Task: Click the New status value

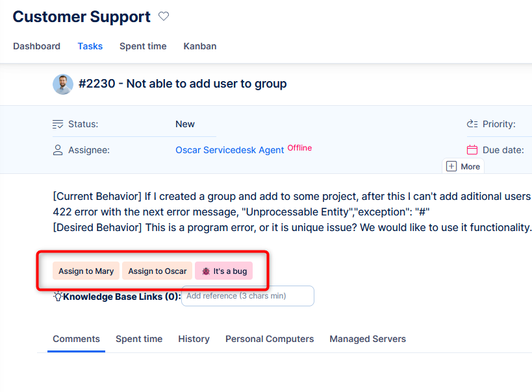Action: (x=185, y=124)
